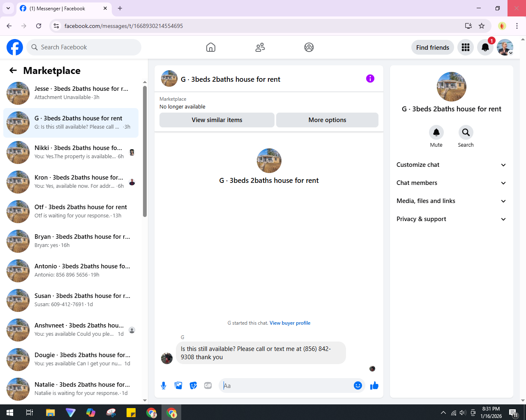Open Nikki's 3beds 2baths conversation
Image resolution: width=526 pixels, height=420 pixels.
[71, 152]
